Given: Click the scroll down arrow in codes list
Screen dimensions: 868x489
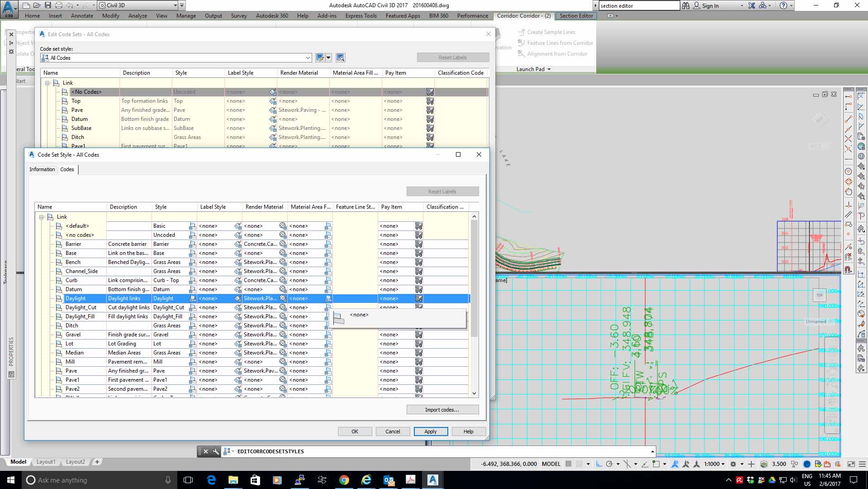Looking at the screenshot, I should pos(474,393).
